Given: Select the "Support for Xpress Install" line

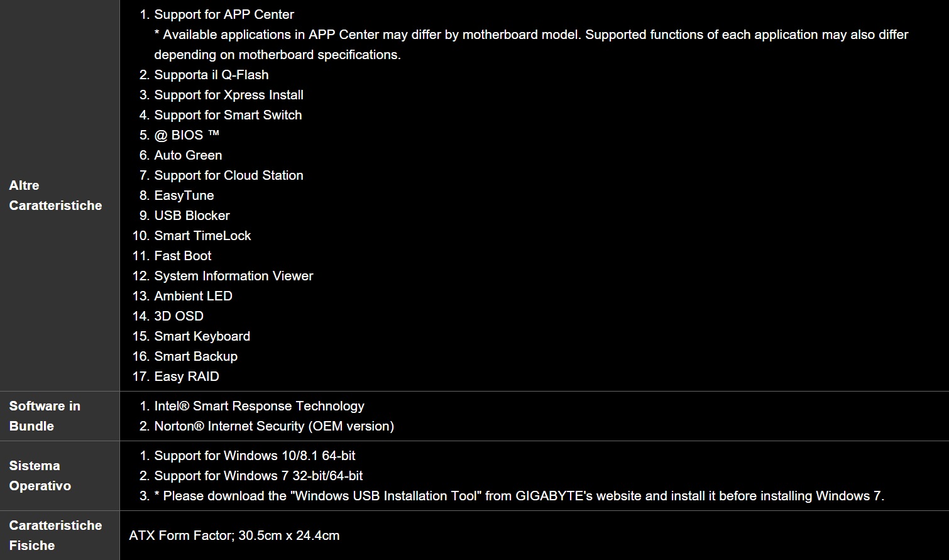Looking at the screenshot, I should [229, 95].
